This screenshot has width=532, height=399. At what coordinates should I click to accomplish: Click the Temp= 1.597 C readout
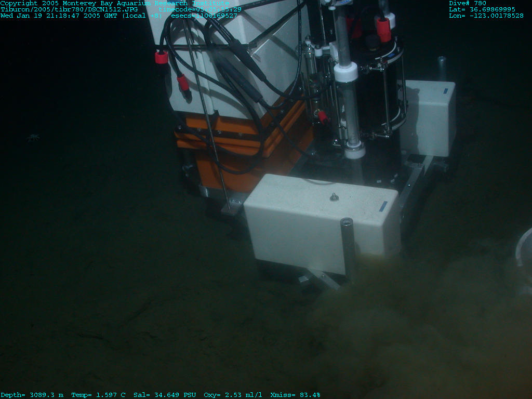click(x=99, y=395)
